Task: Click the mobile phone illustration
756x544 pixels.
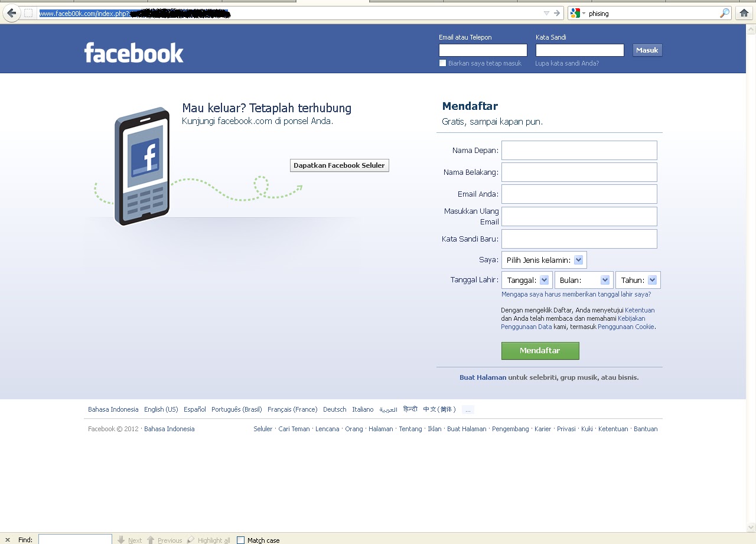Action: [x=142, y=167]
